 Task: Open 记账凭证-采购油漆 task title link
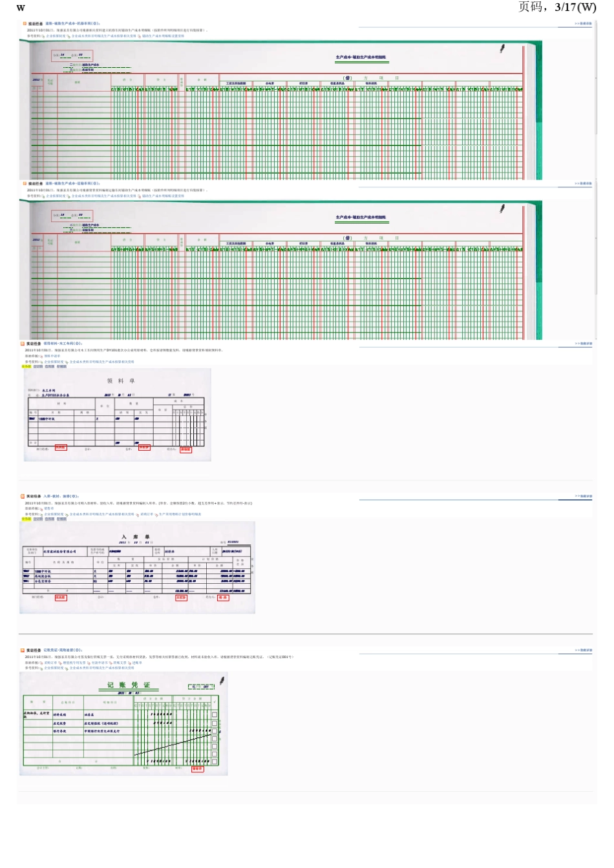point(63,650)
